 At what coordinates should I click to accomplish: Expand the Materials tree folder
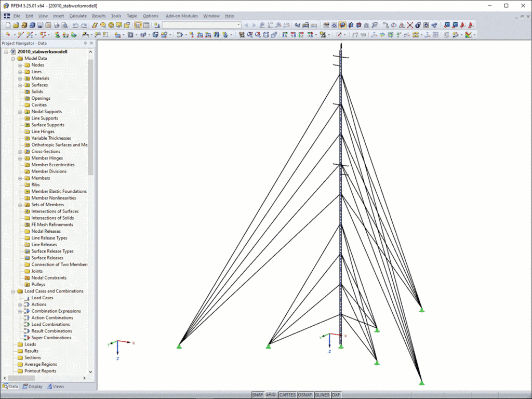point(20,78)
